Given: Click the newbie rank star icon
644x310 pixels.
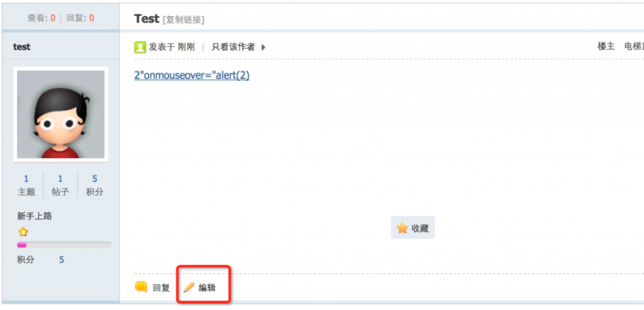Looking at the screenshot, I should click(23, 232).
